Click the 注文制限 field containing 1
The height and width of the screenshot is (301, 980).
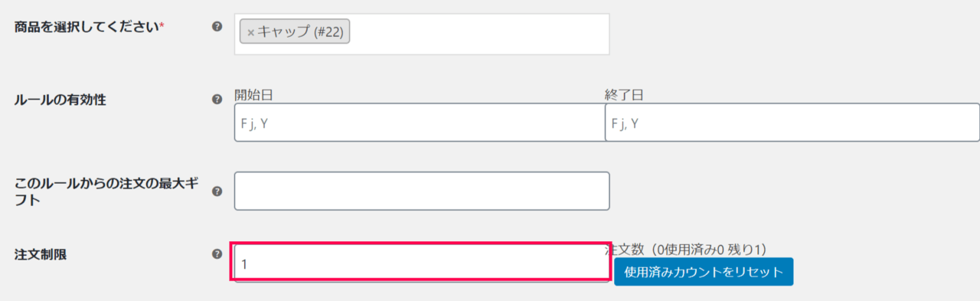click(422, 263)
